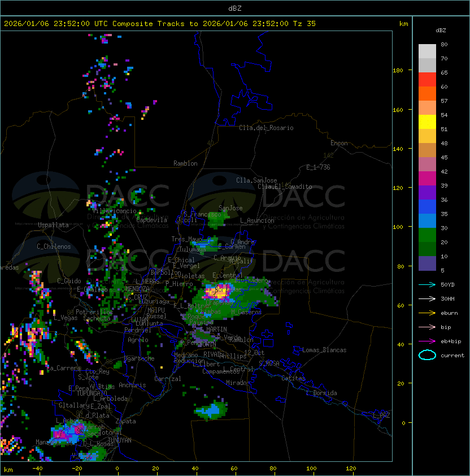Click the cyan 'current' ellipse symbol
Image resolution: width=470 pixels, height=476 pixels.
click(x=427, y=355)
